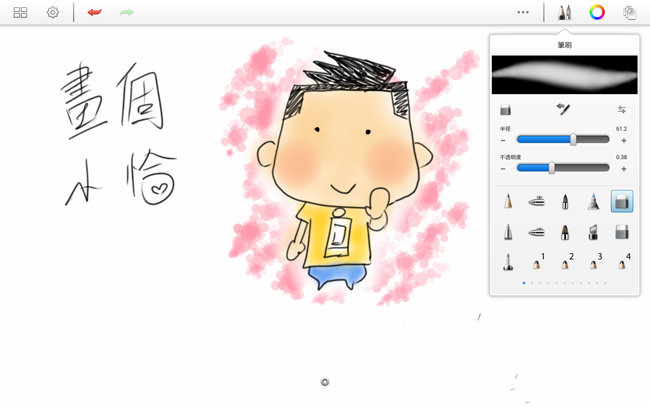Select the airbrush in first row

click(x=536, y=202)
